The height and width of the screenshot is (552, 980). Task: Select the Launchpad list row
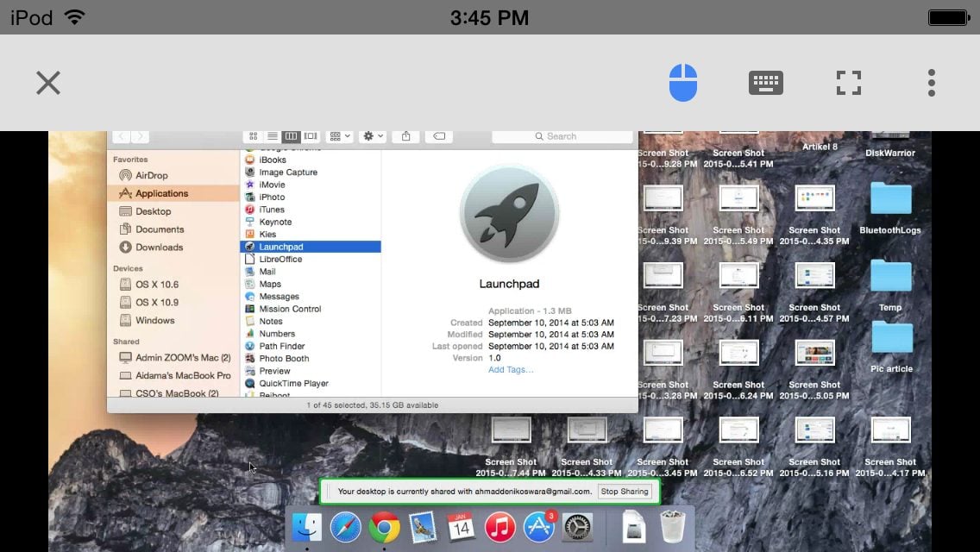311,247
